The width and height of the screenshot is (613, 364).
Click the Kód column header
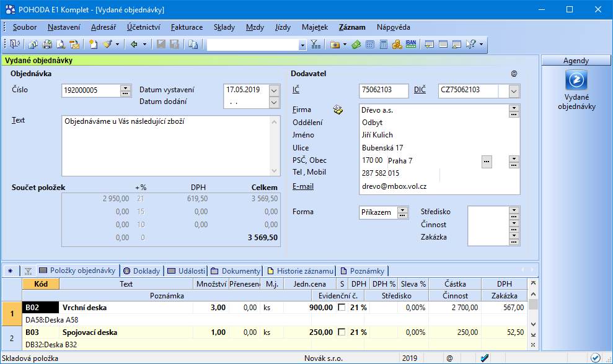click(41, 284)
